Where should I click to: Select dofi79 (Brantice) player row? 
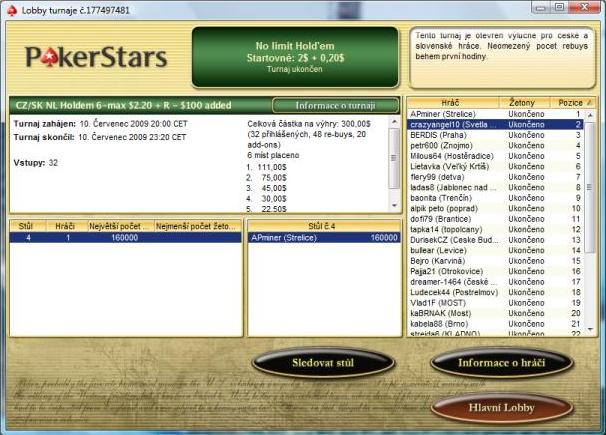coord(495,219)
